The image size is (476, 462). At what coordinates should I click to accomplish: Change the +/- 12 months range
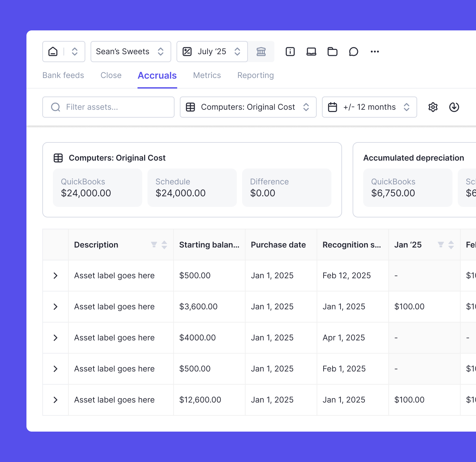369,107
